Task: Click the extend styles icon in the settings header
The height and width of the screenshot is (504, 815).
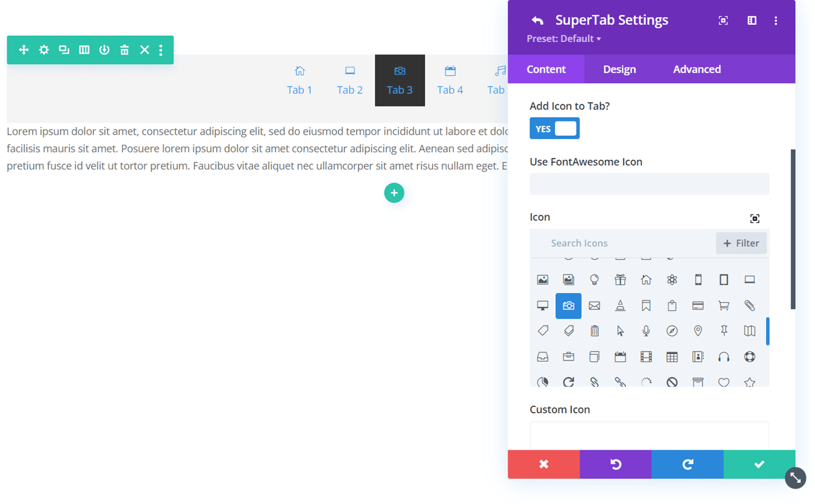Action: pyautogui.click(x=723, y=20)
